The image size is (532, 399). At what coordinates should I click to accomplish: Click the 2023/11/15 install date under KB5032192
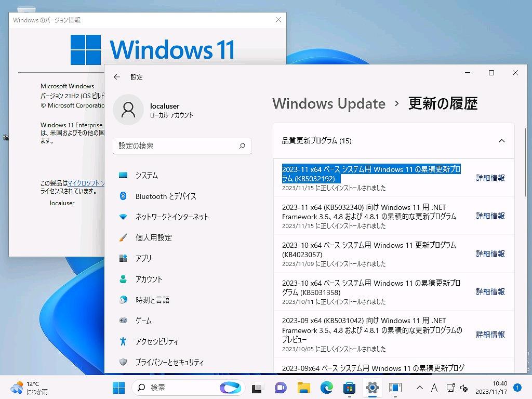tap(334, 188)
